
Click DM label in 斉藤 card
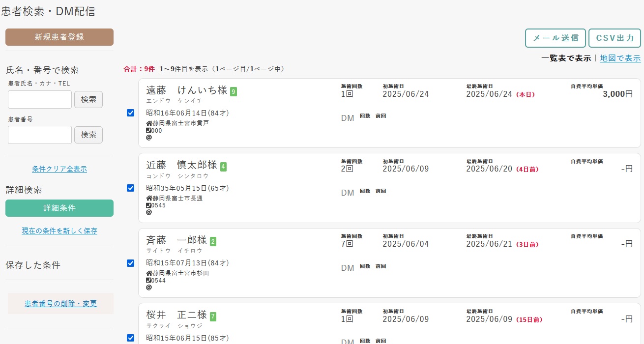(x=348, y=268)
